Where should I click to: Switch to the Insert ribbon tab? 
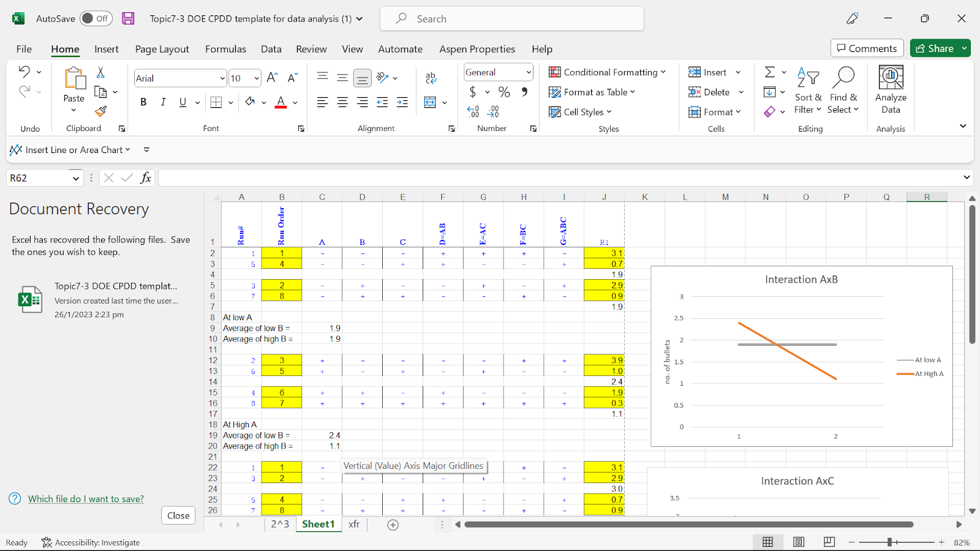pos(107,49)
